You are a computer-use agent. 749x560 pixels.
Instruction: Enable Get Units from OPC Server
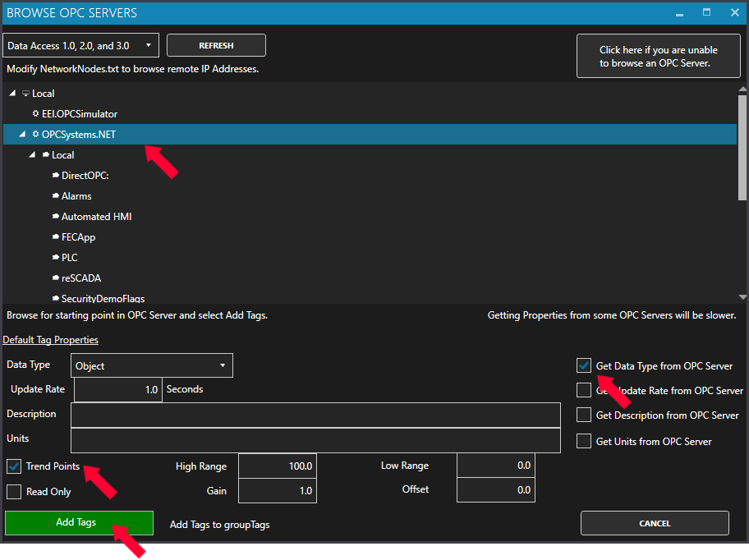(584, 442)
